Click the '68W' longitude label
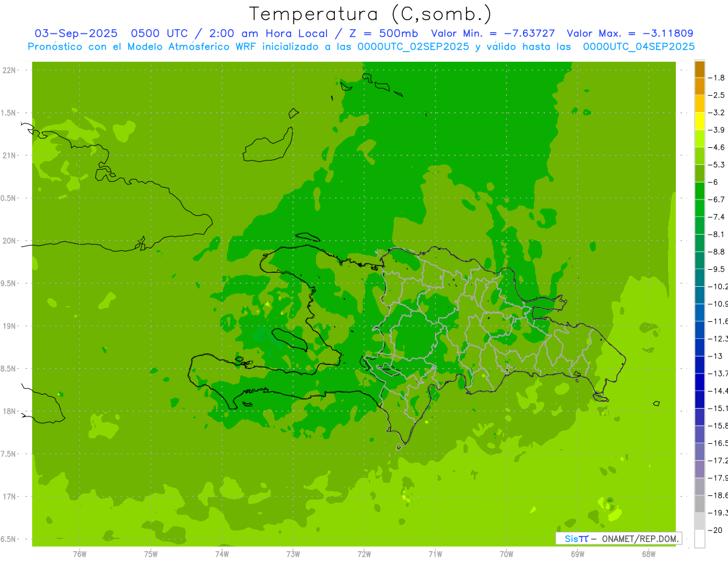The width and height of the screenshot is (728, 562). 649,554
